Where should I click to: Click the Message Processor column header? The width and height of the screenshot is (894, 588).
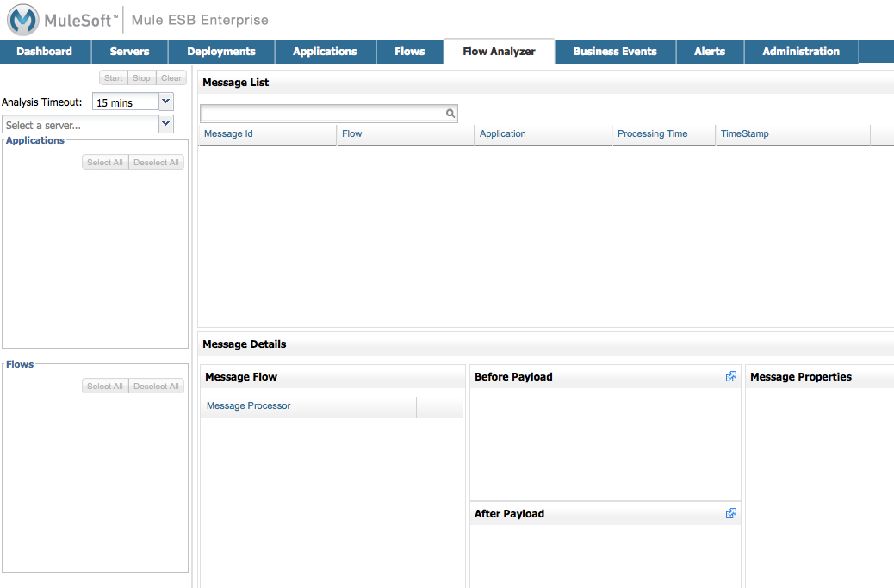tap(249, 406)
